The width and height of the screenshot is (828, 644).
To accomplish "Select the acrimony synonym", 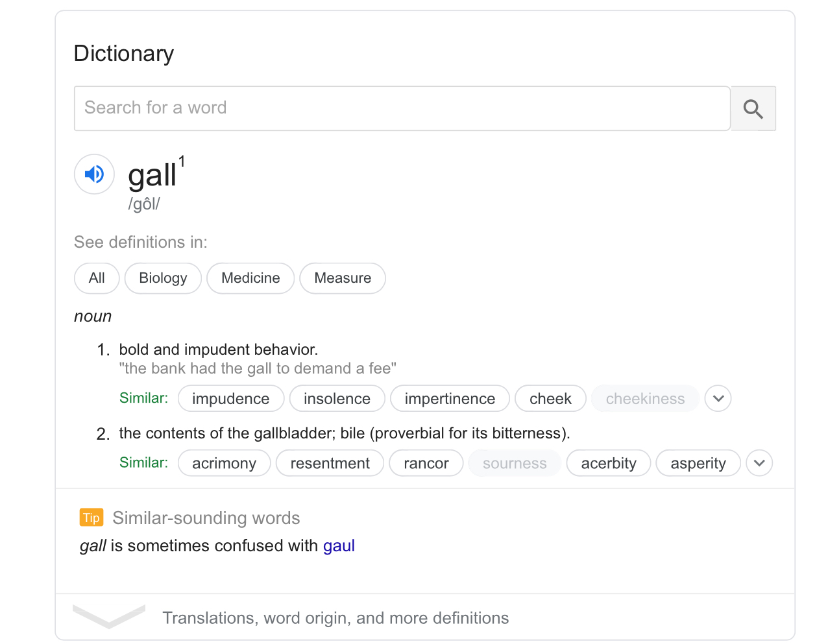I will click(224, 463).
